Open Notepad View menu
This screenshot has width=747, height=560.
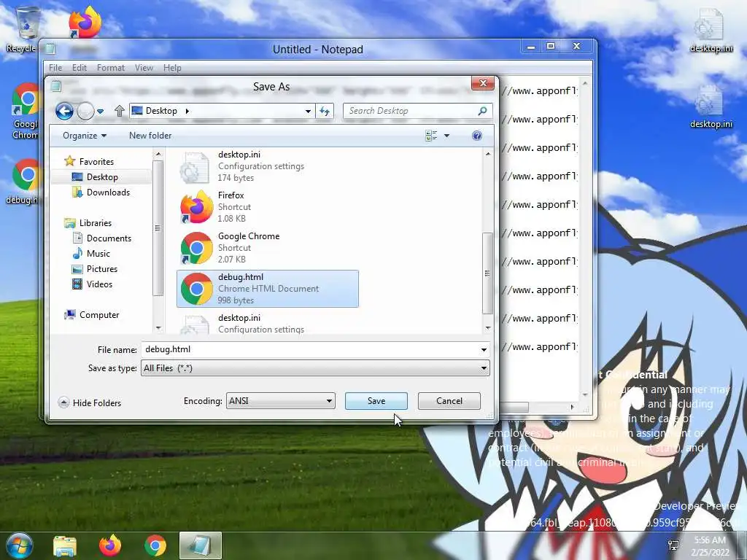(x=144, y=68)
